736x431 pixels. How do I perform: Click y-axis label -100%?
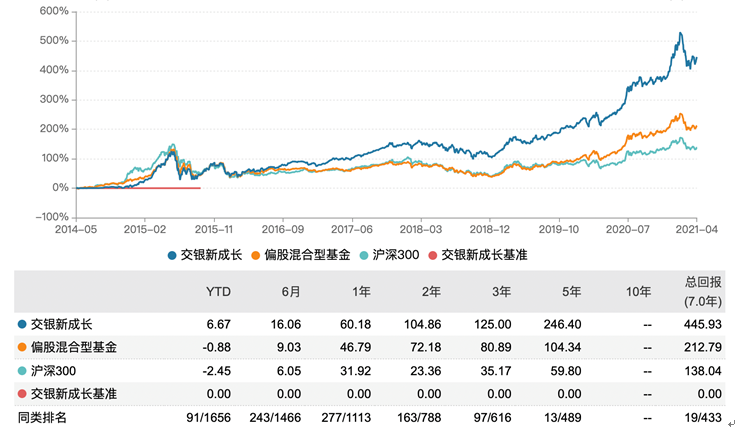[52, 217]
